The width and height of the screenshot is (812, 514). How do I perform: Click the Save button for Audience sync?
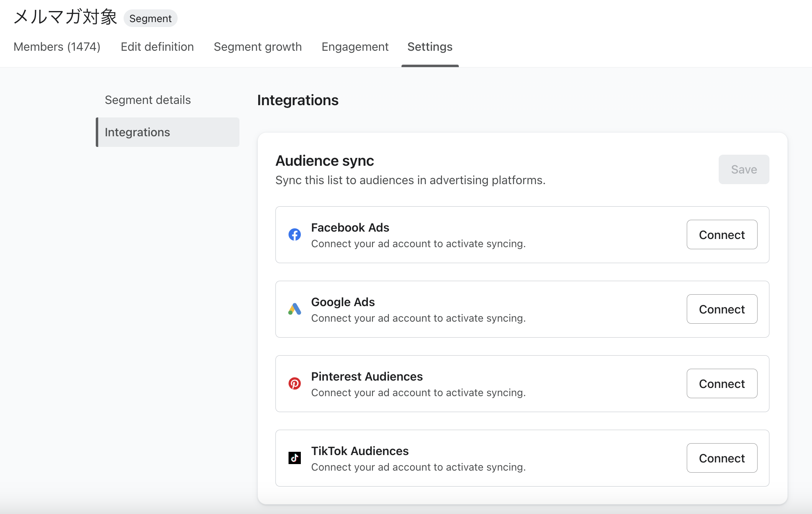tap(744, 169)
